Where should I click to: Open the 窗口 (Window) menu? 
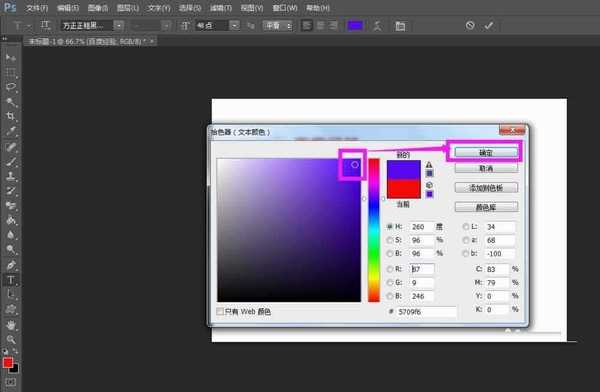tap(285, 8)
